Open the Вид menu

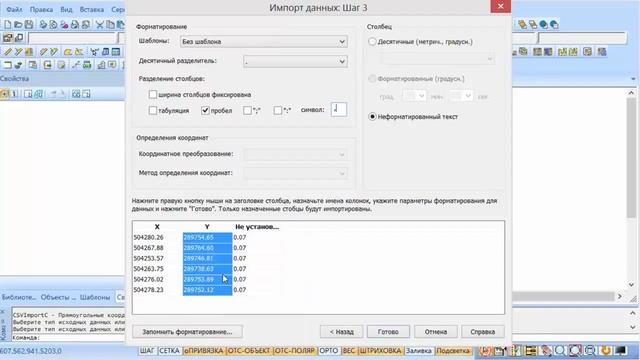coord(66,9)
